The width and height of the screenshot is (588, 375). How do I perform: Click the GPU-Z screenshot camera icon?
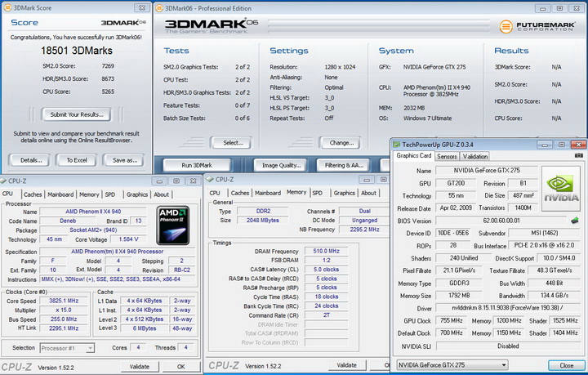(x=577, y=154)
